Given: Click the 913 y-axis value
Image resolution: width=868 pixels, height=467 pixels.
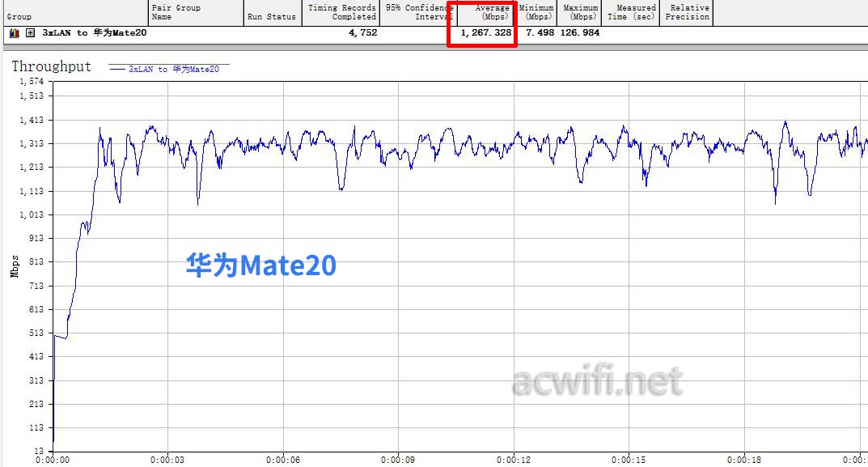Looking at the screenshot, I should tap(36, 238).
